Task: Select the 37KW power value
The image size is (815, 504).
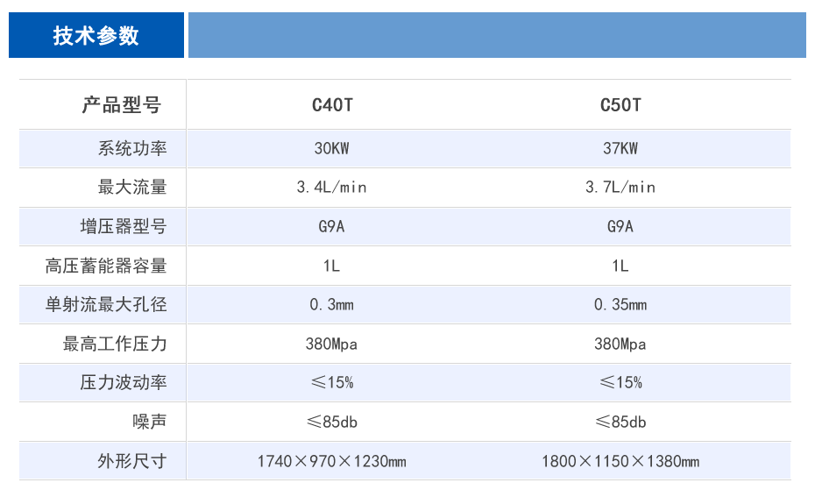Action: [620, 148]
